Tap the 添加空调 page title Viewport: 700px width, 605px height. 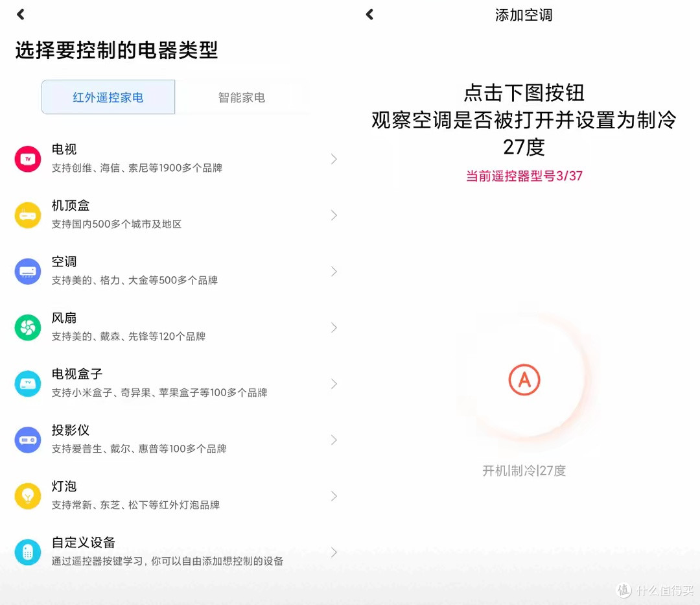tap(524, 15)
